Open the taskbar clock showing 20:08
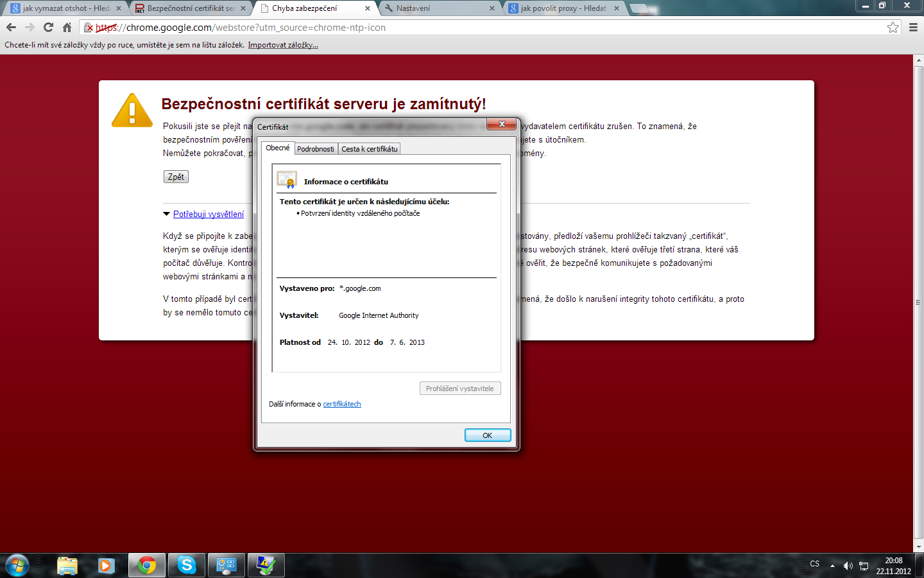The width and height of the screenshot is (924, 578). click(x=894, y=566)
